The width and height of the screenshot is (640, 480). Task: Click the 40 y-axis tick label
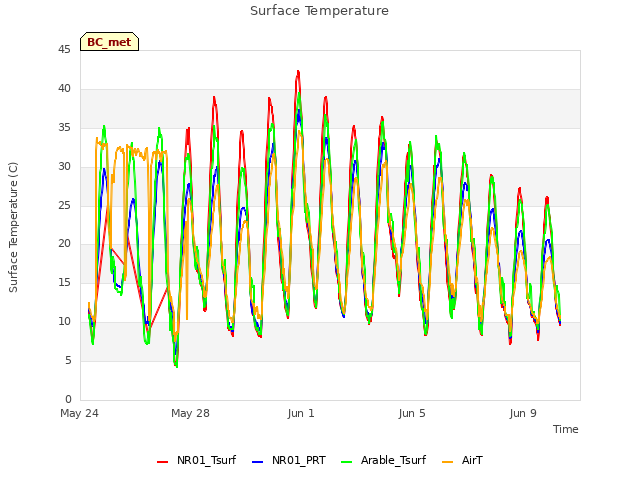pyautogui.click(x=64, y=88)
